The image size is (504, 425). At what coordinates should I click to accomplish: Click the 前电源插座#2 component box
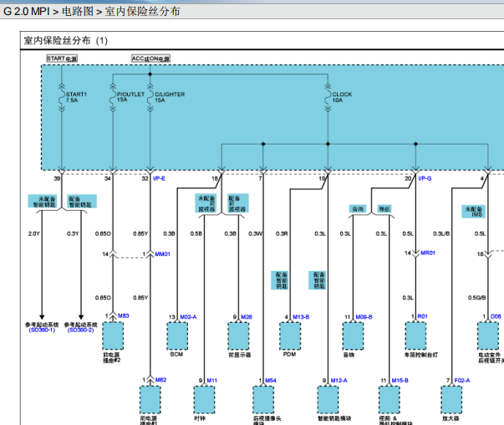[113, 336]
